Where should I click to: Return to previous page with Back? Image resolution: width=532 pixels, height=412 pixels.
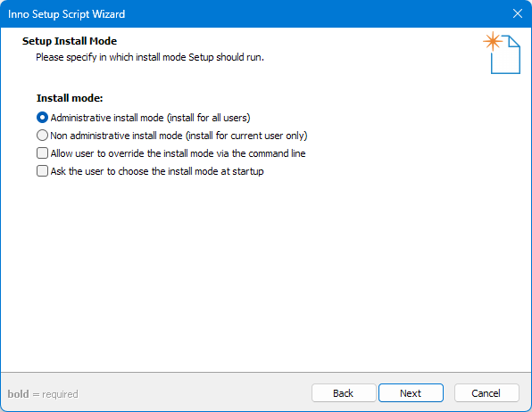tap(344, 393)
